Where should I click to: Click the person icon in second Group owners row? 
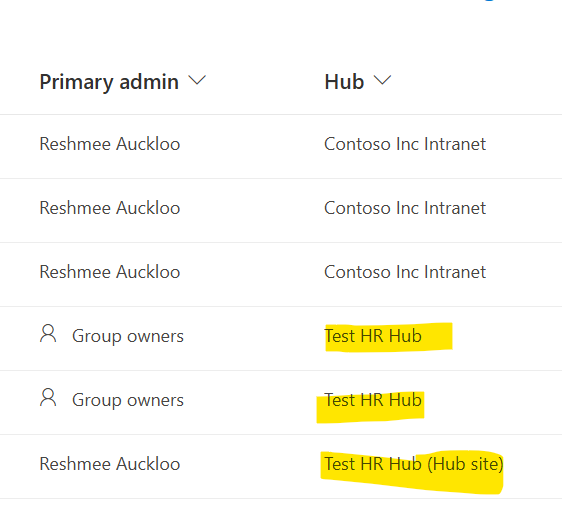coord(48,398)
